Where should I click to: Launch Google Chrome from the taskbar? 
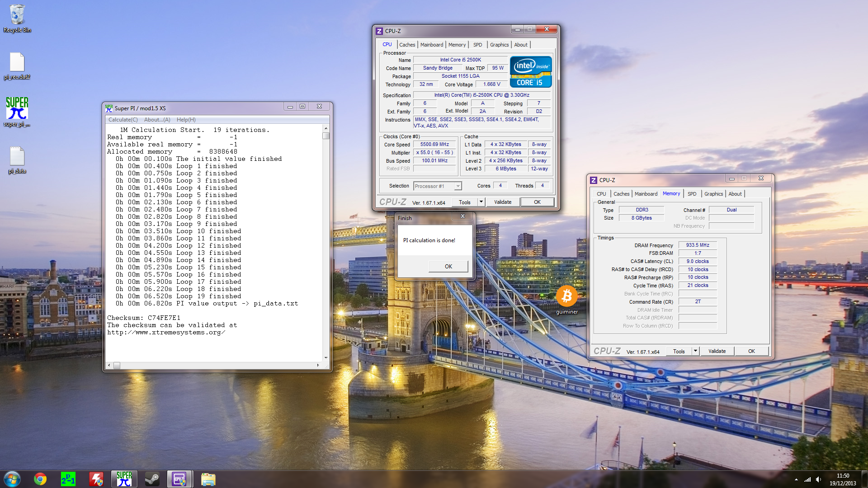(40, 479)
